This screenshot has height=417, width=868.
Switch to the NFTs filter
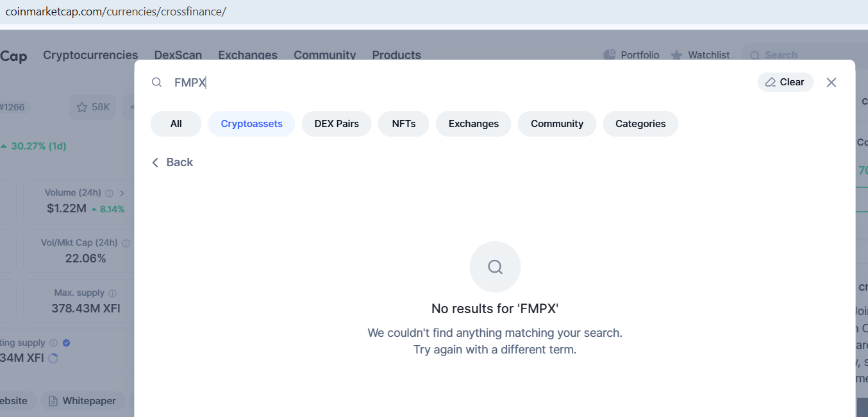pos(404,124)
